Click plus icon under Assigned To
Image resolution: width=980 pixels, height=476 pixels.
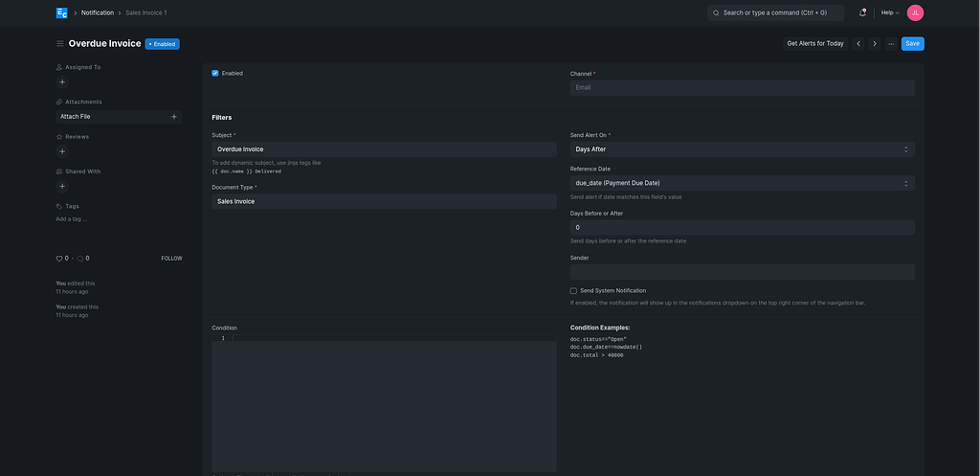point(62,82)
